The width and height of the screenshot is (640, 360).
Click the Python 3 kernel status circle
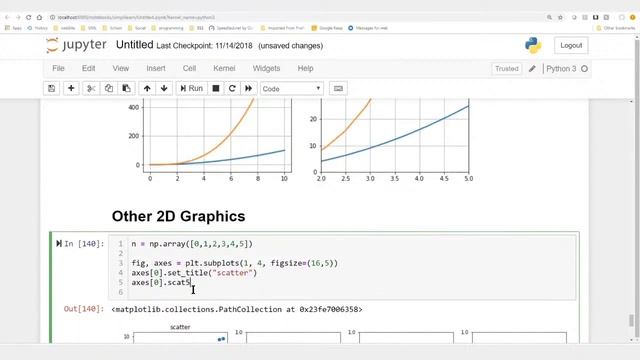tap(584, 69)
